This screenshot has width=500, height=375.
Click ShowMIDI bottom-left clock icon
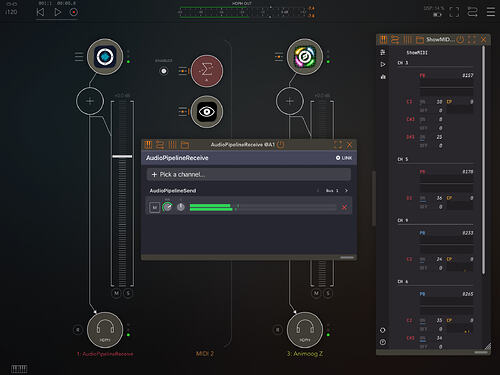[383, 342]
